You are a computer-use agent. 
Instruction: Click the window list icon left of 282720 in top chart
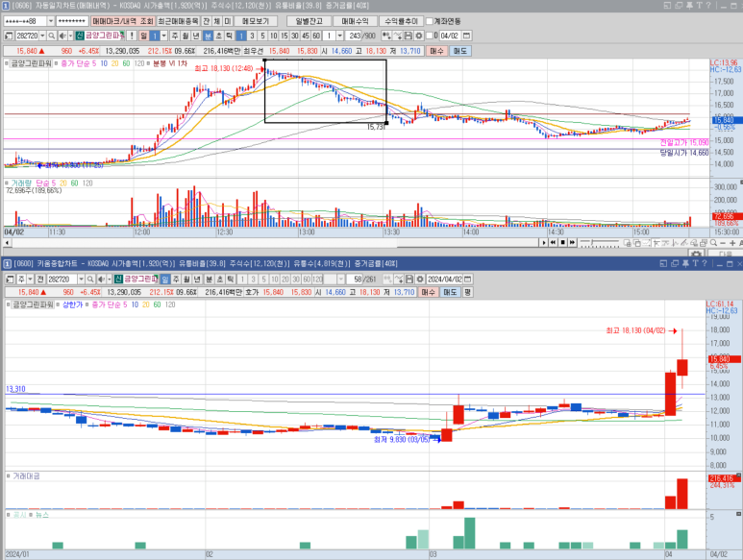click(x=9, y=36)
